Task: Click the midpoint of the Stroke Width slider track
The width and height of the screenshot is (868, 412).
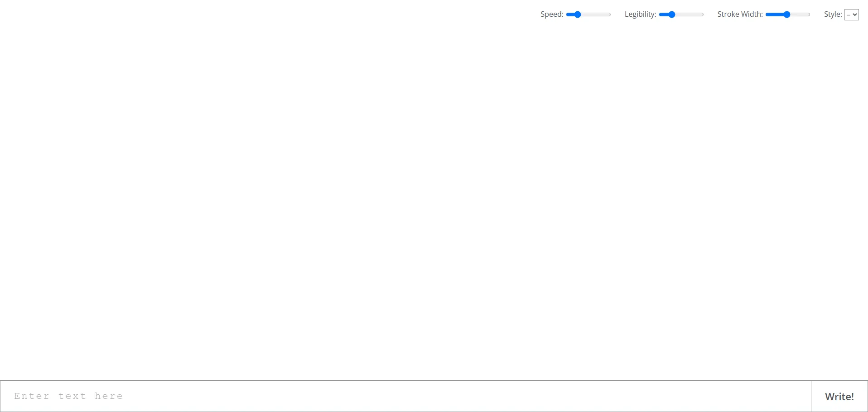Action: click(788, 15)
